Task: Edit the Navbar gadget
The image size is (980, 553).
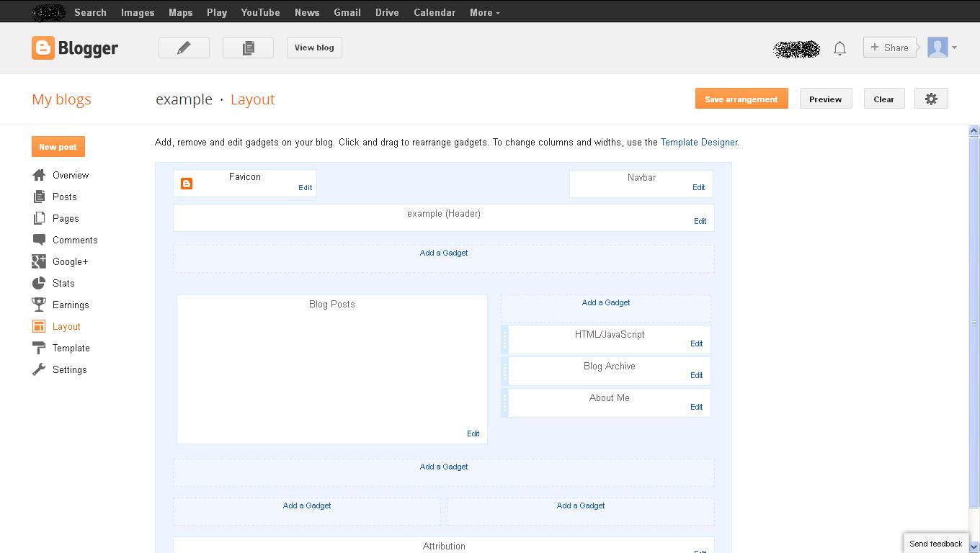Action: (698, 187)
